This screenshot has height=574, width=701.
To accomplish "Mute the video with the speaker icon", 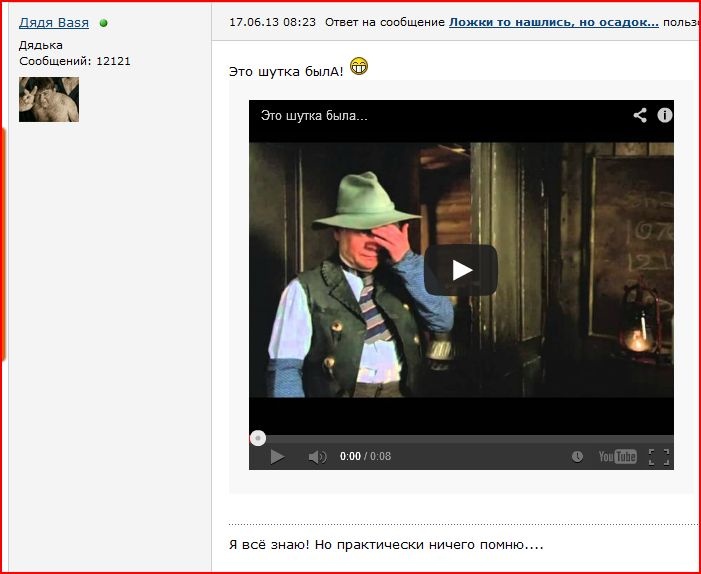I will (317, 456).
